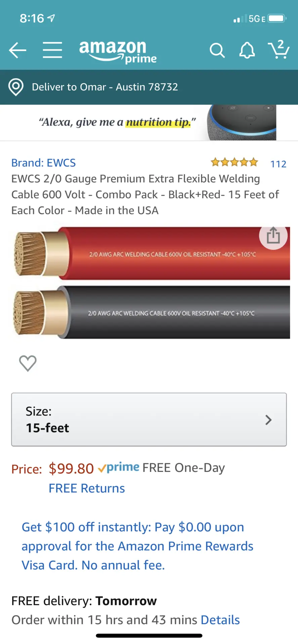Tap Details delivery link
298x644 pixels.
[220, 620]
